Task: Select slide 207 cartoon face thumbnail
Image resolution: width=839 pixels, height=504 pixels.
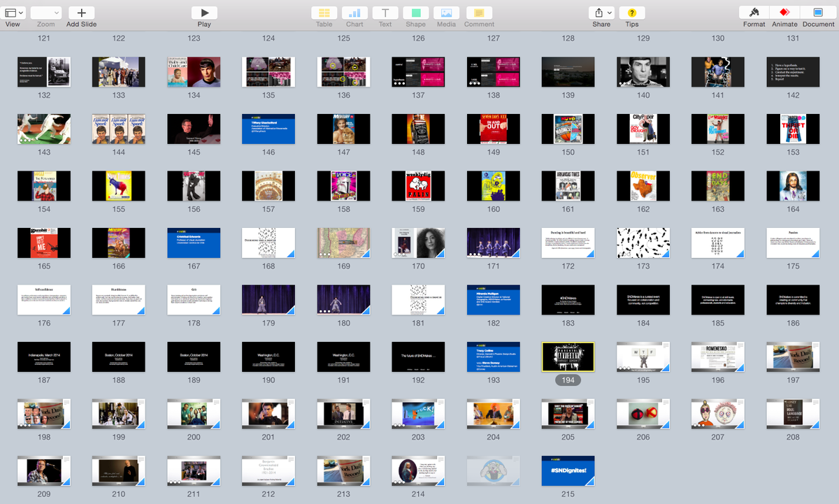Action: pyautogui.click(x=718, y=414)
